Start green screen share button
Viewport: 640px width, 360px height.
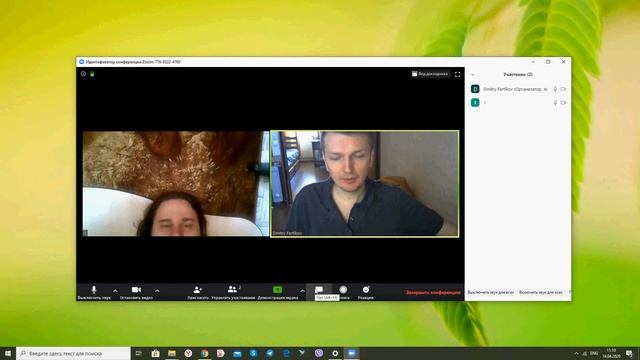(278, 292)
